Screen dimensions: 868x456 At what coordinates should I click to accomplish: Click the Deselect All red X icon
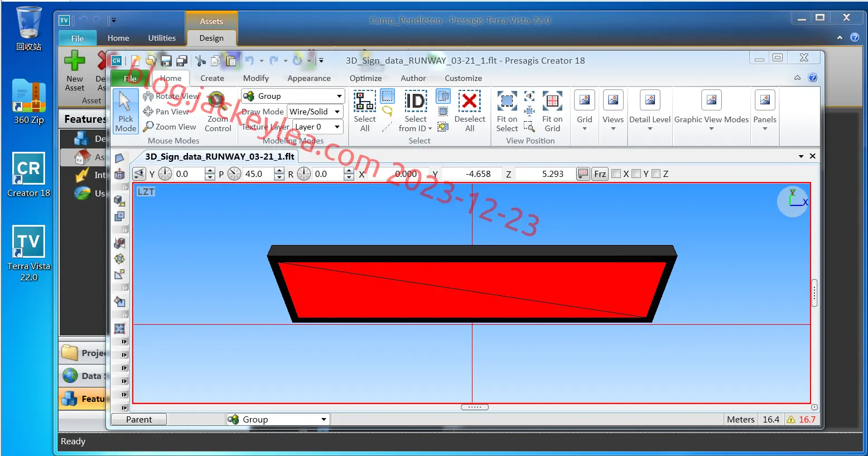tap(470, 101)
